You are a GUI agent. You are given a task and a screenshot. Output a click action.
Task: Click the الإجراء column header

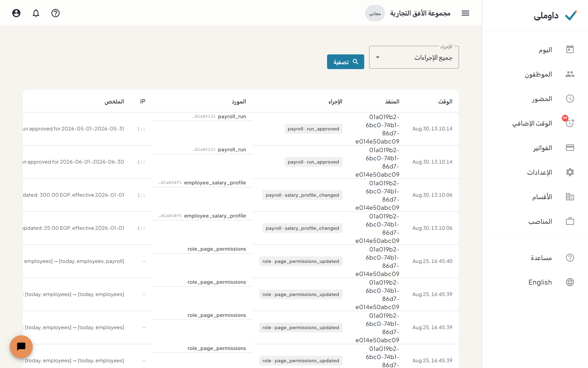(335, 101)
